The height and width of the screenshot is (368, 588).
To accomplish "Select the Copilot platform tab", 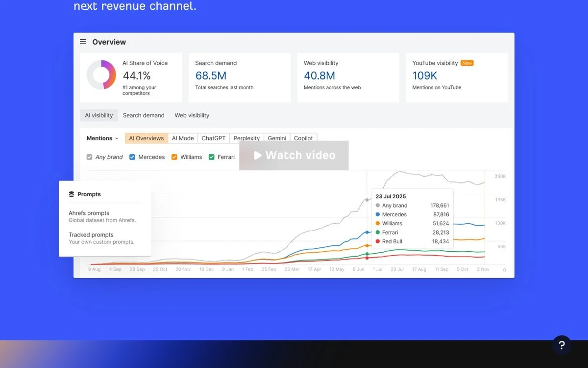I will (x=303, y=138).
